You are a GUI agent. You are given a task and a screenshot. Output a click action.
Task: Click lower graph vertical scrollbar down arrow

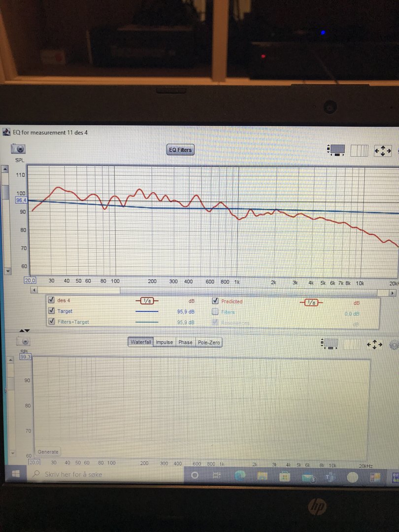tap(12, 453)
